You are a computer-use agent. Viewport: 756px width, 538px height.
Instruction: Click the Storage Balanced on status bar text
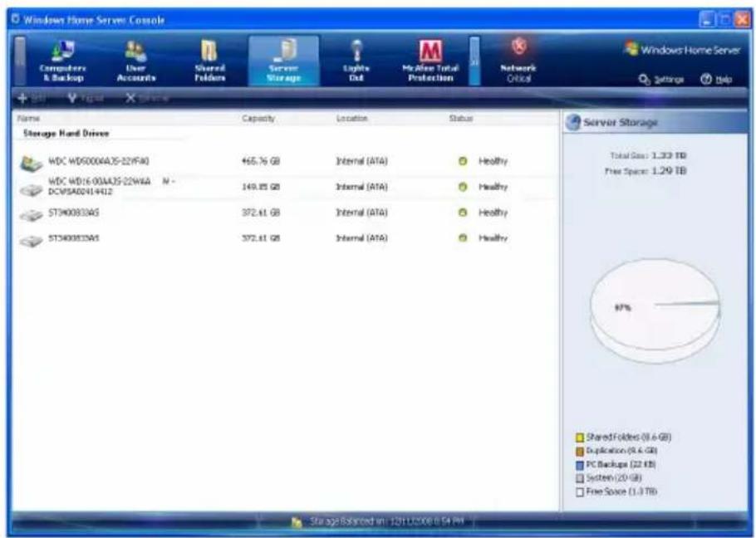[x=386, y=521]
